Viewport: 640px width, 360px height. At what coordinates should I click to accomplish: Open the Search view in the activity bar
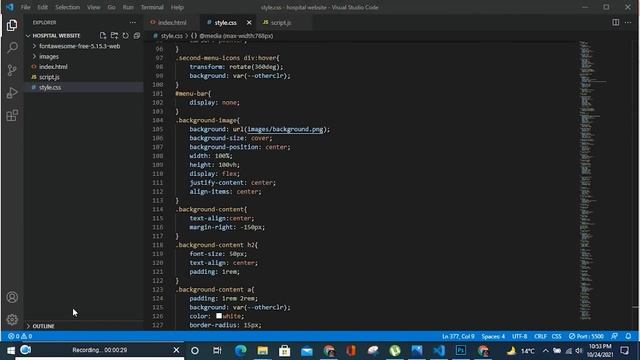pyautogui.click(x=12, y=48)
